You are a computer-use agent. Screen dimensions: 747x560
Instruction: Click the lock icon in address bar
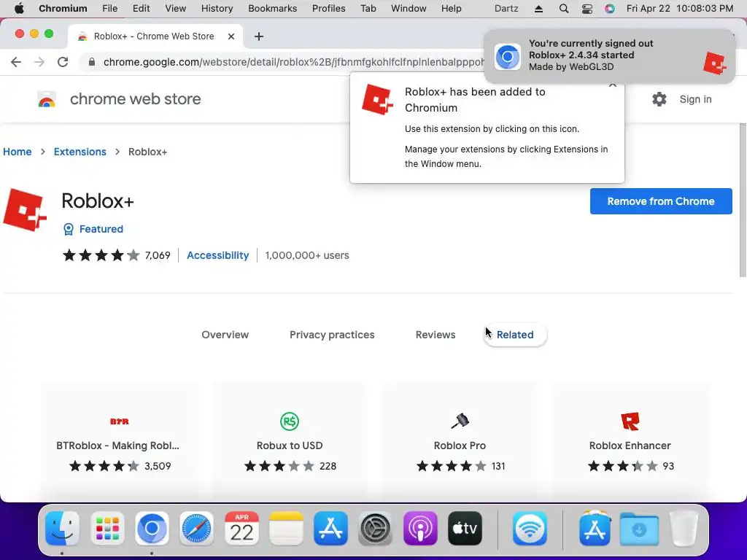pos(92,62)
